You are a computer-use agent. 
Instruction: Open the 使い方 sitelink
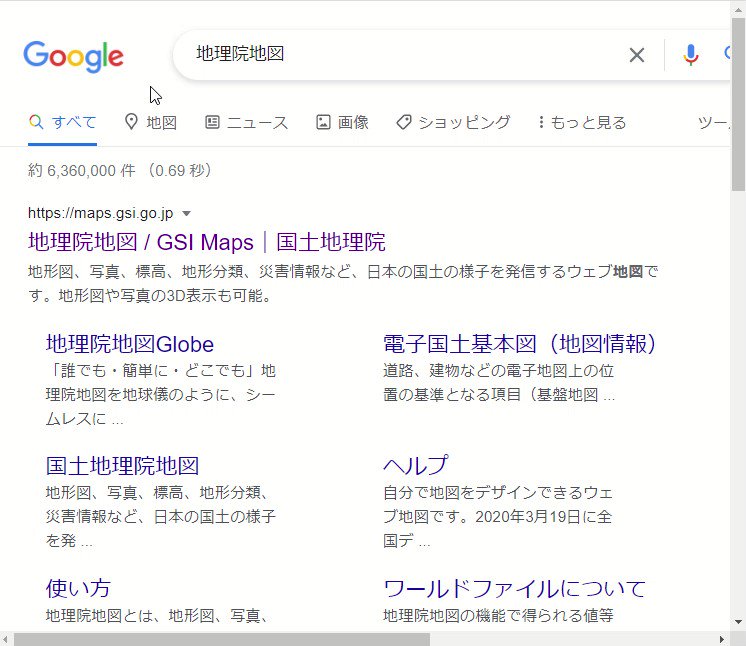pyautogui.click(x=78, y=588)
